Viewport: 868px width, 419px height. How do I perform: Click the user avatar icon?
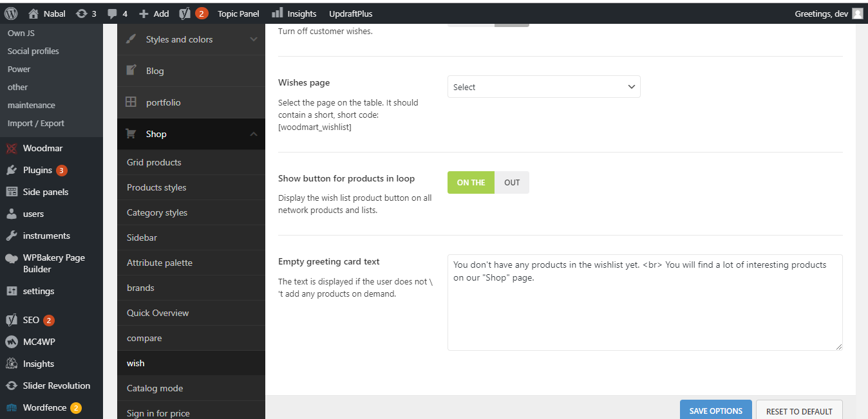coord(857,14)
